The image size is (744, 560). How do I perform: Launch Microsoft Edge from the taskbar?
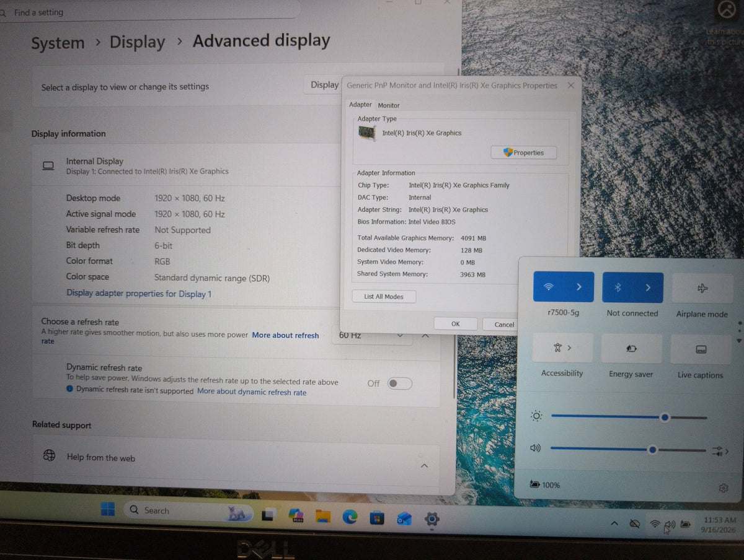point(350,517)
